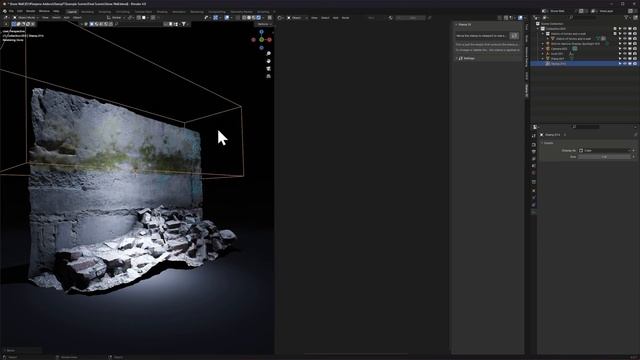640x360 pixels.
Task: Toggle viewport visibility eye for selected Empty
Action: point(624,64)
